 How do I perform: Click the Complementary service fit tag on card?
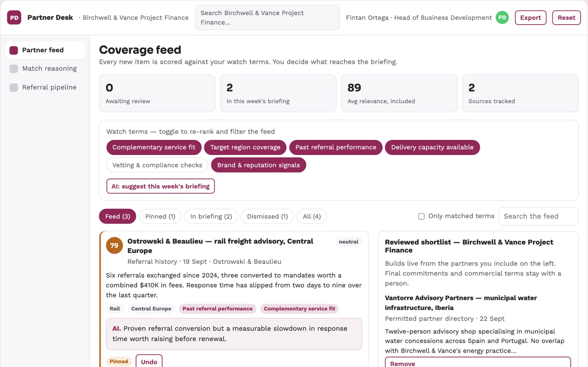[300, 309]
